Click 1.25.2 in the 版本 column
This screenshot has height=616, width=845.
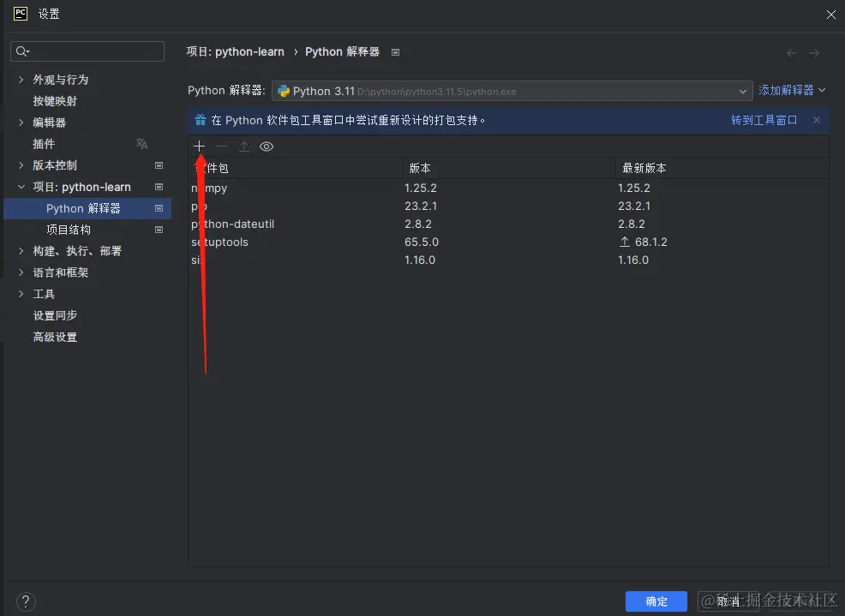pos(420,188)
